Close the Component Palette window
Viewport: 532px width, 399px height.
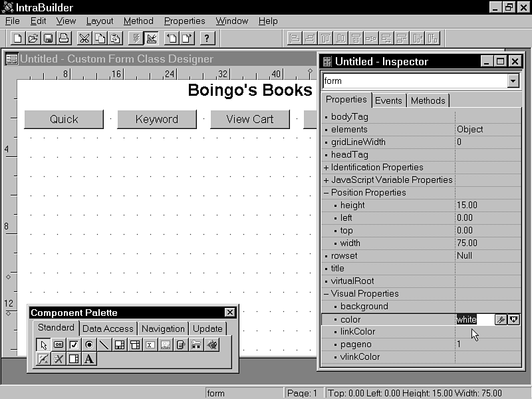230,312
